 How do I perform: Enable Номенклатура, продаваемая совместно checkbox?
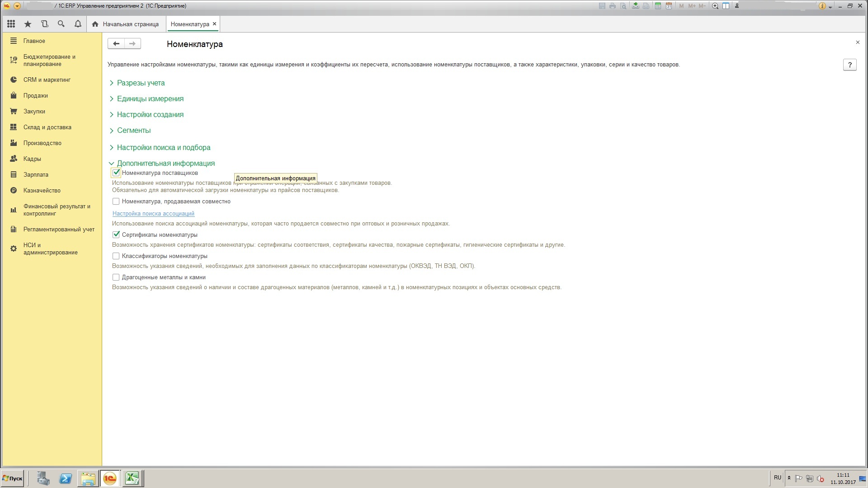(116, 201)
